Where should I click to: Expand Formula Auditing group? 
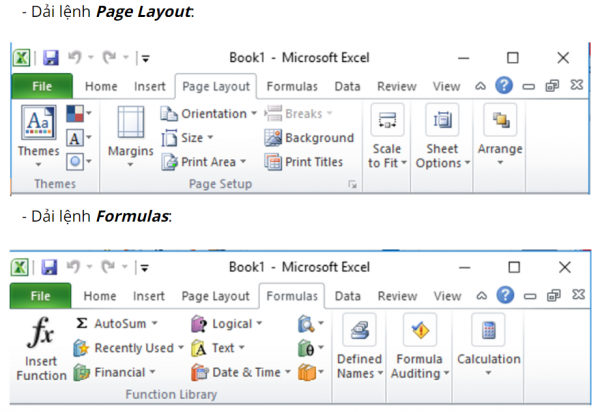point(420,347)
